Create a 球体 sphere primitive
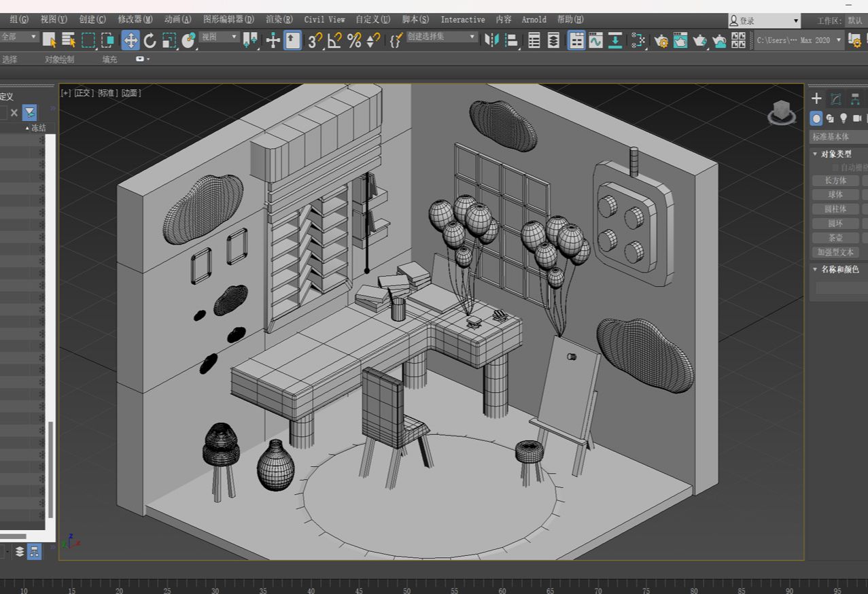Viewport: 868px width, 594px height. [835, 195]
